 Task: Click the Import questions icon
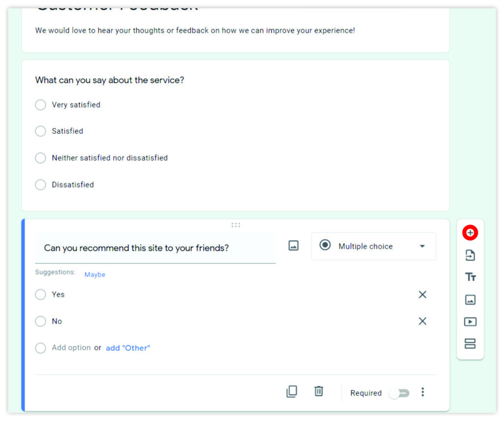click(x=470, y=255)
